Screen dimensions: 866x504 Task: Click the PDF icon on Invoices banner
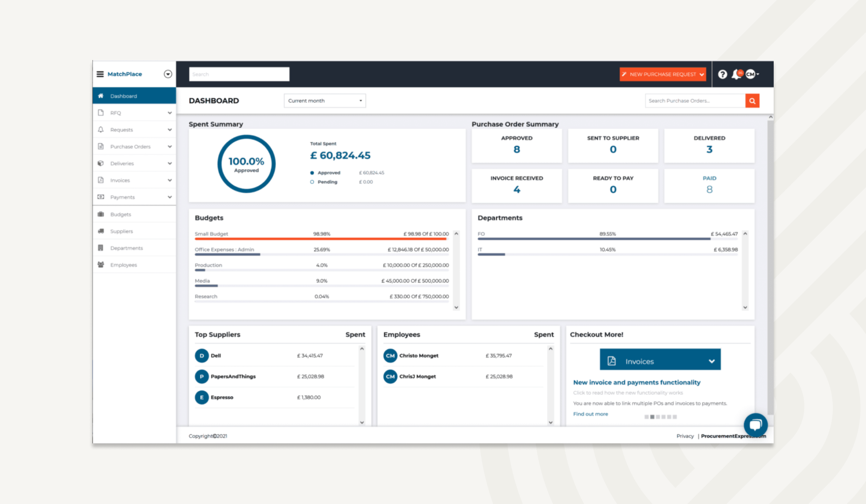612,361
